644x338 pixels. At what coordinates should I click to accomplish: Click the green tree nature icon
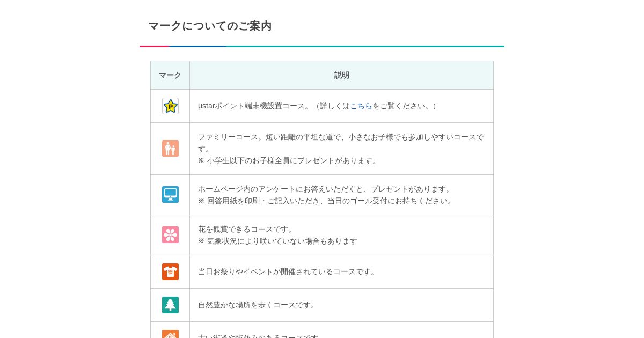170,305
